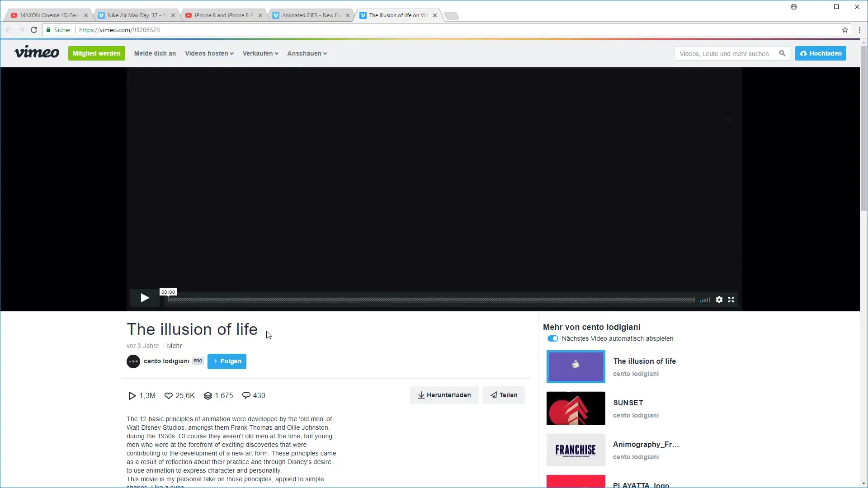Open the SUNSET video thumbnail
868x488 pixels.
click(x=576, y=408)
